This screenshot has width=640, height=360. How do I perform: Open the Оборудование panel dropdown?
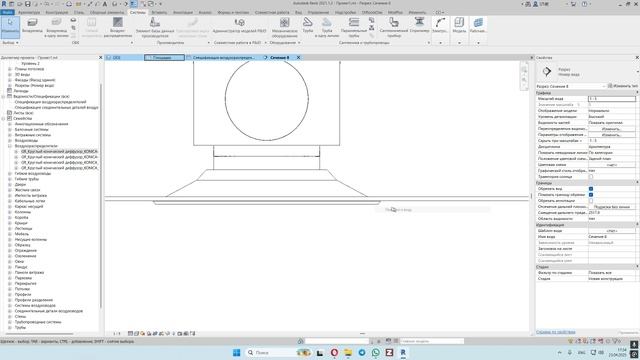(284, 42)
